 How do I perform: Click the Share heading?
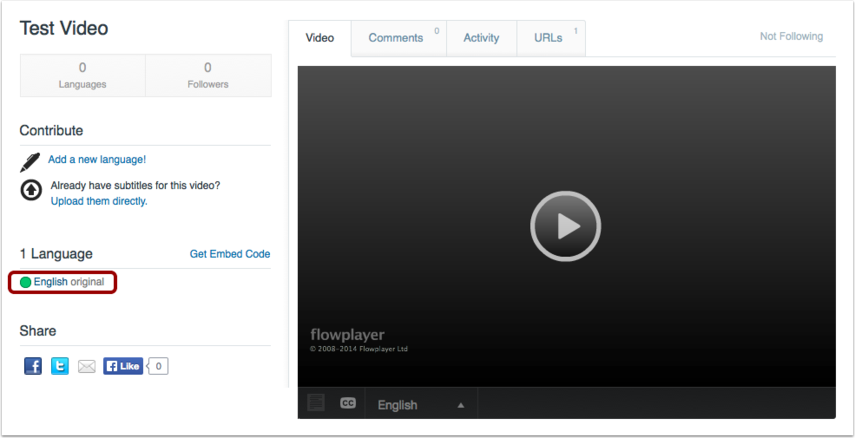click(38, 331)
